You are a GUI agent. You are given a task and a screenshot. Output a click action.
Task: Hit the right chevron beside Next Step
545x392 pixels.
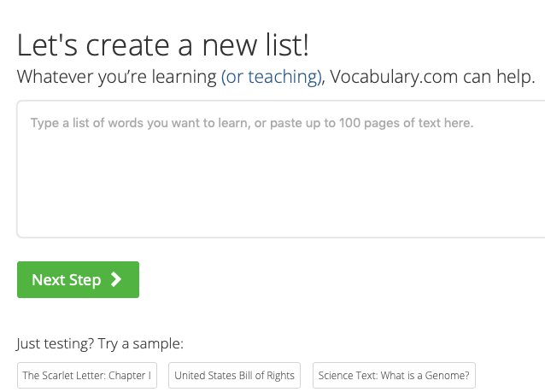116,280
